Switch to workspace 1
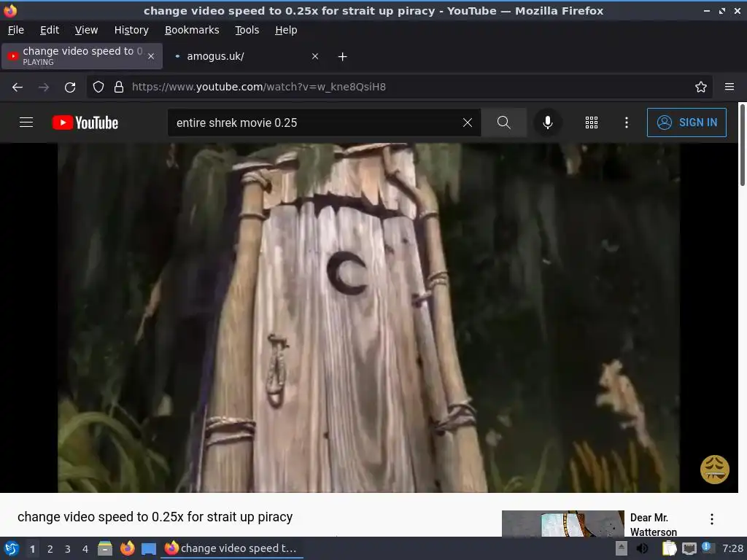The image size is (747, 560). point(32,549)
